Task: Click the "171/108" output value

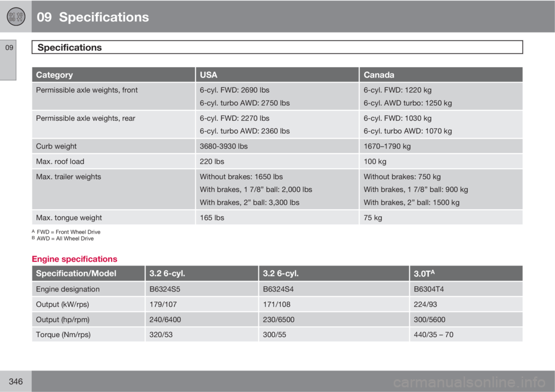Action: [276, 305]
